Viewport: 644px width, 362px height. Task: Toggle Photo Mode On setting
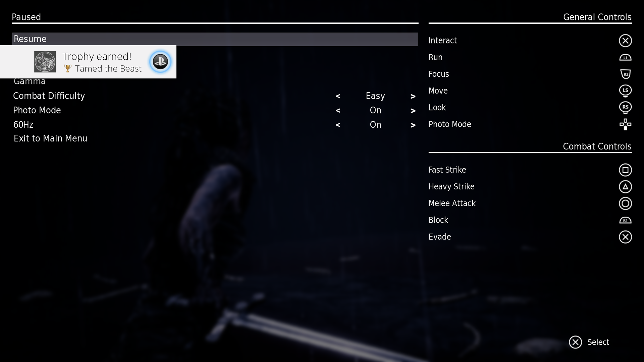coord(376,110)
